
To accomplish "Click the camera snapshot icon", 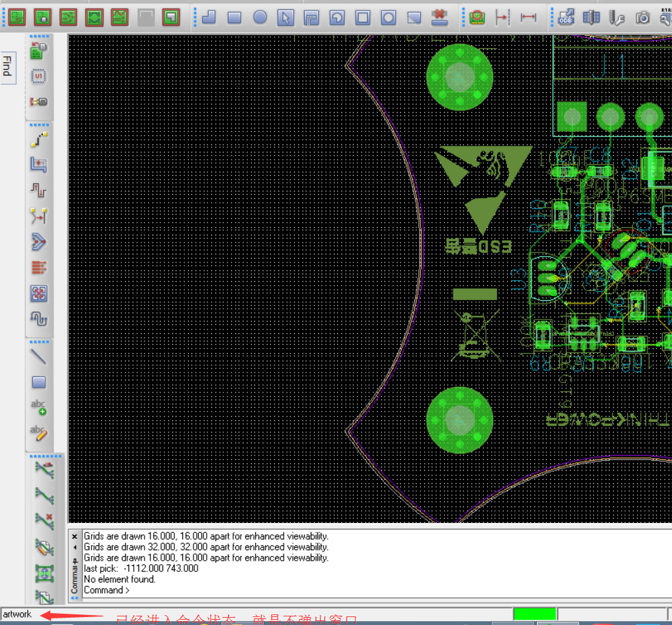I will (x=642, y=18).
